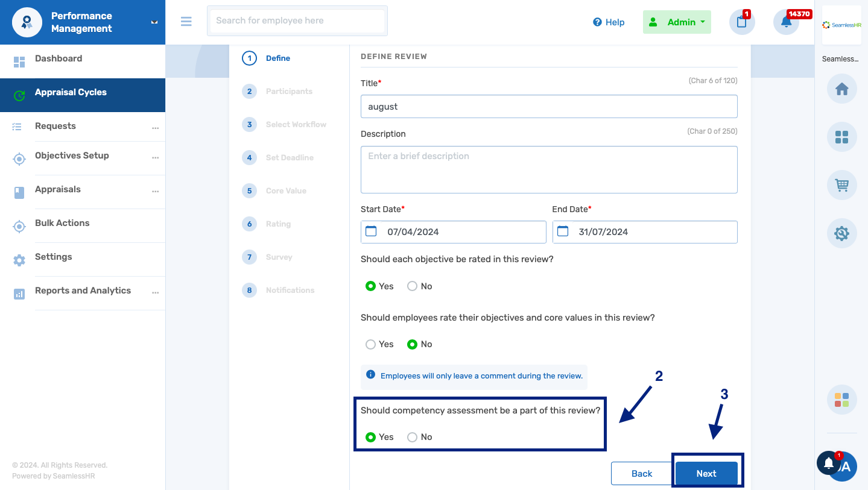868x490 pixels.
Task: Expand the Admin dropdown
Action: tap(677, 22)
